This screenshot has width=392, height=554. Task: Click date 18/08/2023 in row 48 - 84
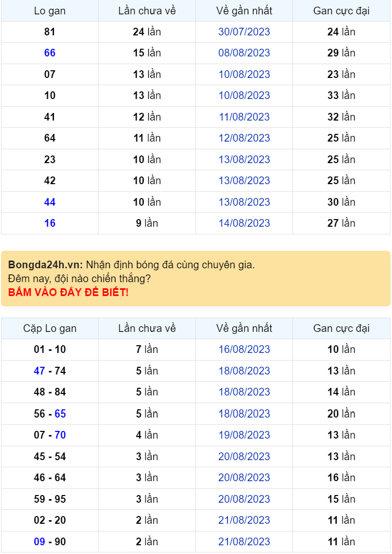pyautogui.click(x=244, y=392)
